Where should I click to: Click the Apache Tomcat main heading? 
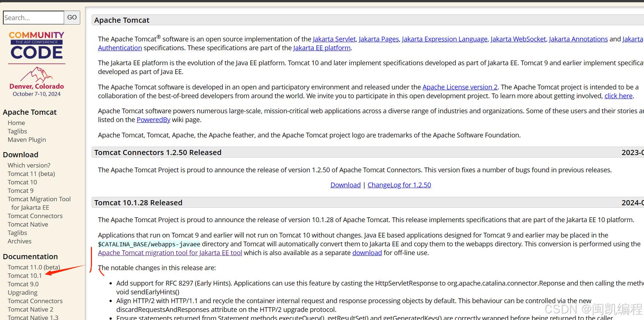[x=122, y=20]
